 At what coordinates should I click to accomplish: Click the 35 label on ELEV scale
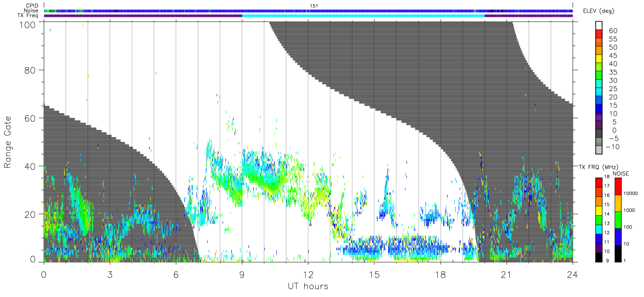tap(612, 72)
